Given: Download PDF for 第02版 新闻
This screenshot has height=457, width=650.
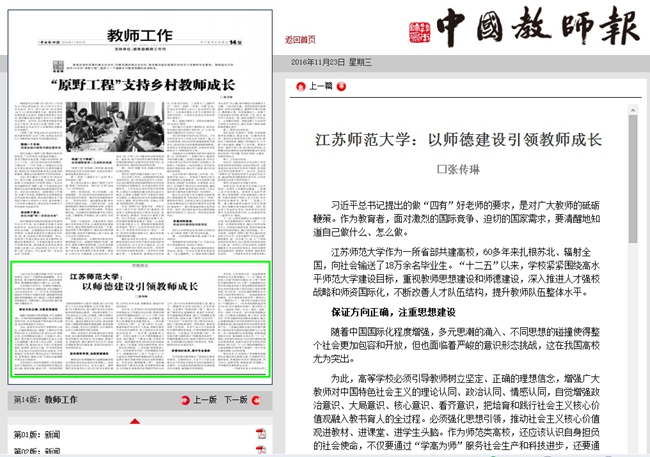Looking at the screenshot, I should tap(259, 452).
